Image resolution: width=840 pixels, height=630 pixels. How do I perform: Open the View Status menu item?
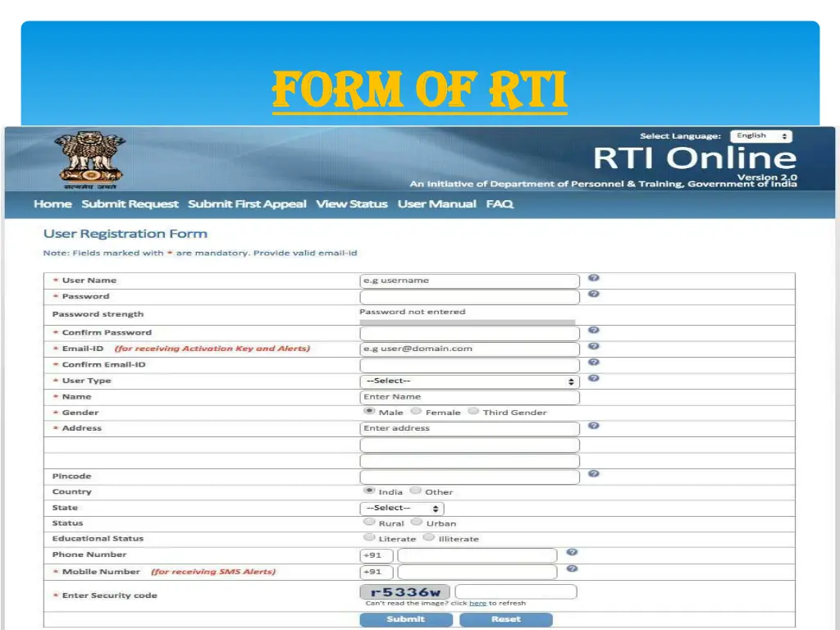[x=351, y=204]
